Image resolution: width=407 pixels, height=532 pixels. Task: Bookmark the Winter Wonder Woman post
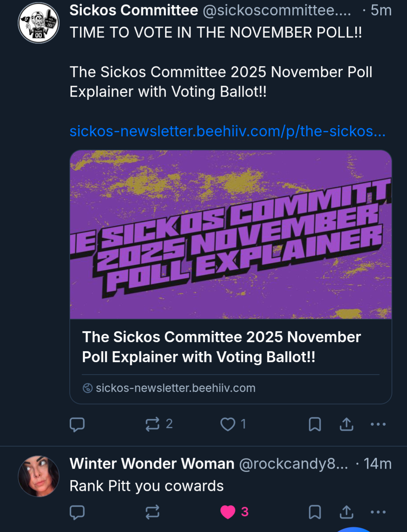(x=315, y=512)
